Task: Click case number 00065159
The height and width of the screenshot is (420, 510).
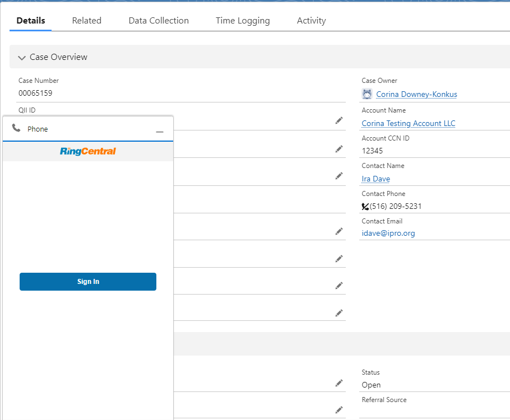Action: [35, 94]
